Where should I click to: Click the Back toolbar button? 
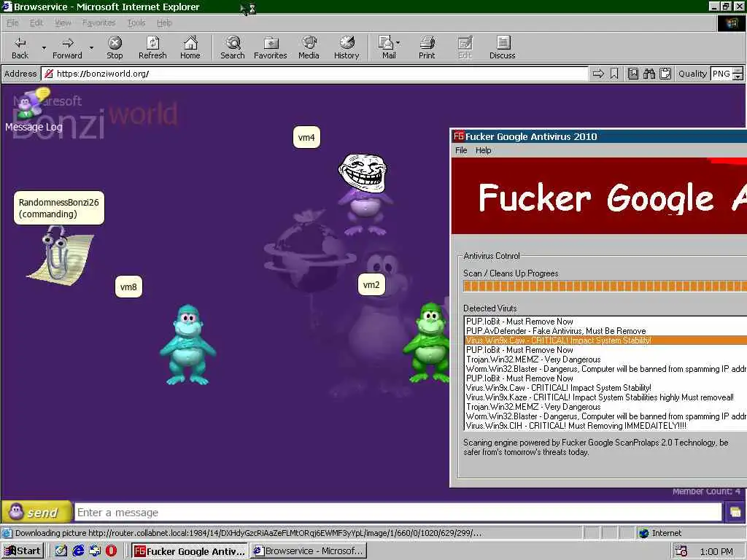[x=20, y=47]
